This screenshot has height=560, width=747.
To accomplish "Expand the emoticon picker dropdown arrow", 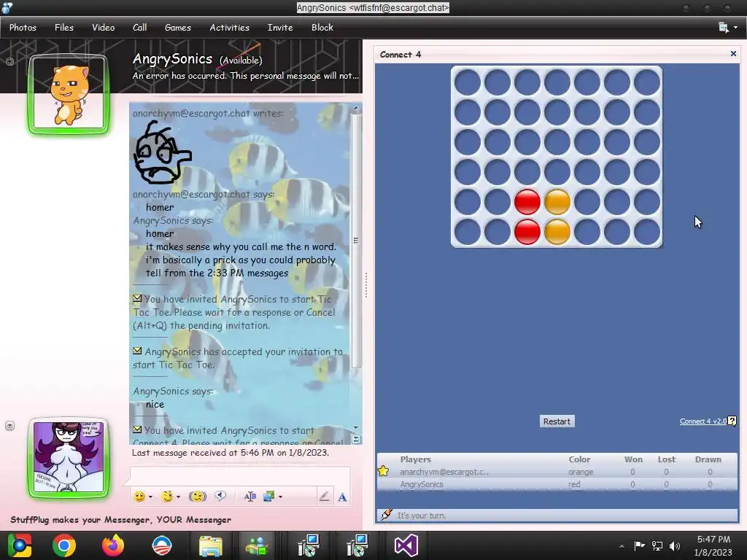I will [150, 497].
